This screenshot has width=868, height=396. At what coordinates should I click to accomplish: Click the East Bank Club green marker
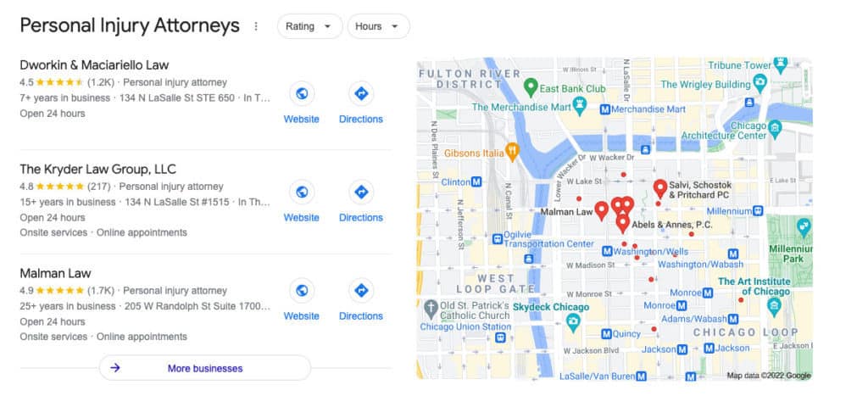click(x=531, y=87)
